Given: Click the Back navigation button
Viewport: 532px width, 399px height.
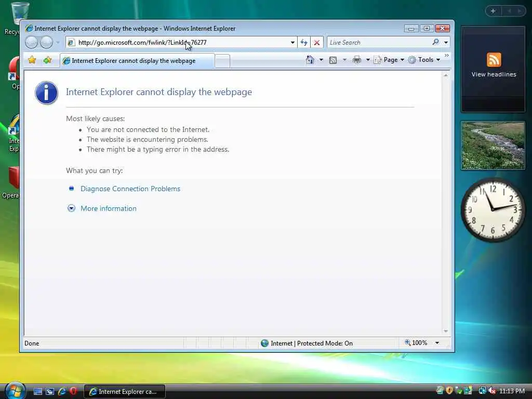Looking at the screenshot, I should 31,43.
